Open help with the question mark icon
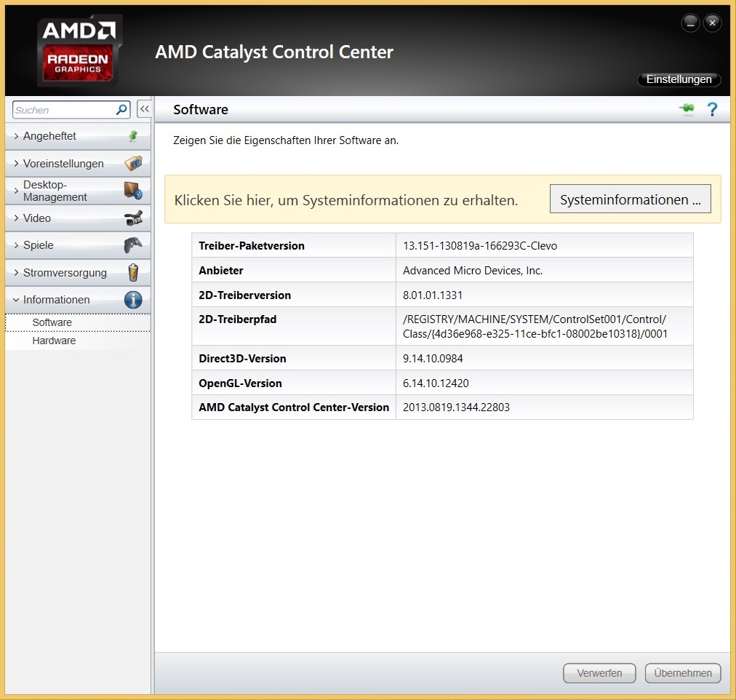Screen dimensions: 736x700 pos(712,109)
